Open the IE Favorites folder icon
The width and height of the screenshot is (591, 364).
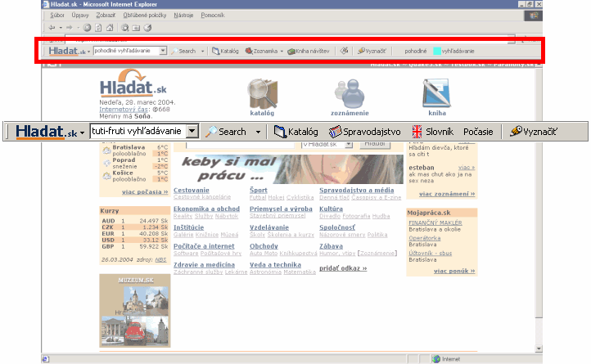(136, 28)
